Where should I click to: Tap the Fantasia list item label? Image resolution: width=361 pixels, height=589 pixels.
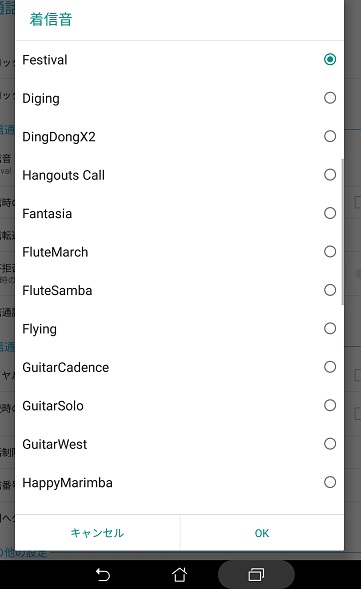47,214
